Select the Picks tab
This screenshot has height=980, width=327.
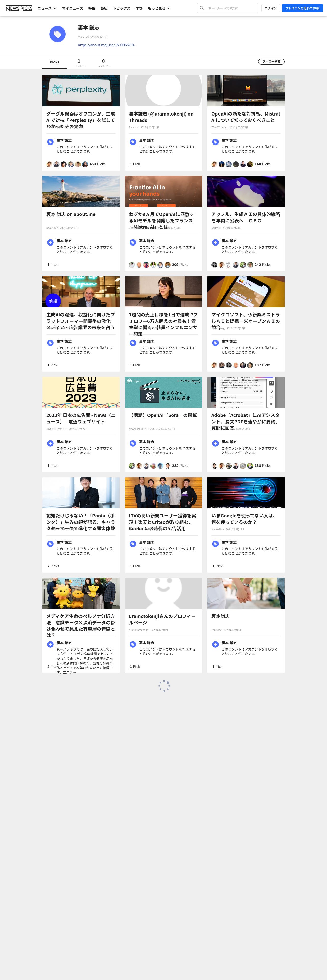tap(54, 62)
